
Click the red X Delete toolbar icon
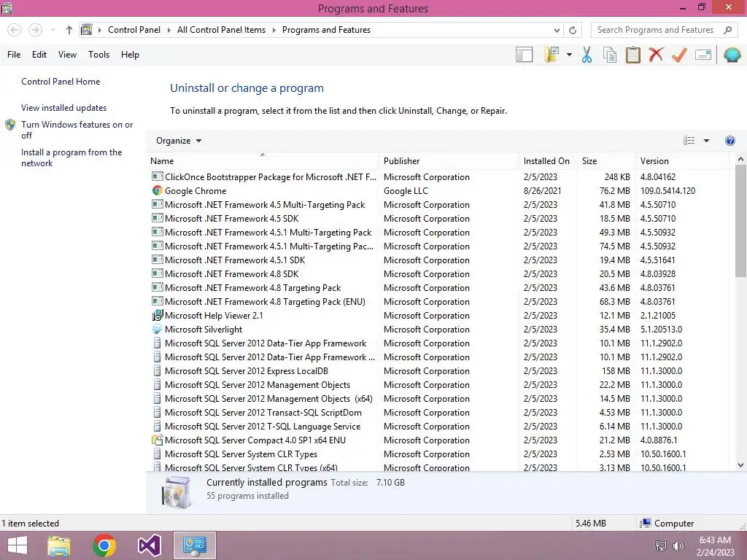point(656,55)
